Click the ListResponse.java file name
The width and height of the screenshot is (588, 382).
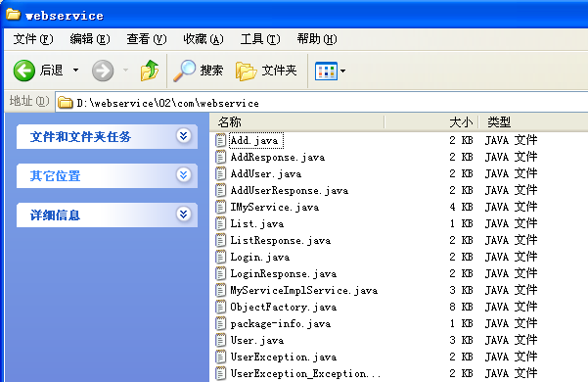click(x=281, y=241)
